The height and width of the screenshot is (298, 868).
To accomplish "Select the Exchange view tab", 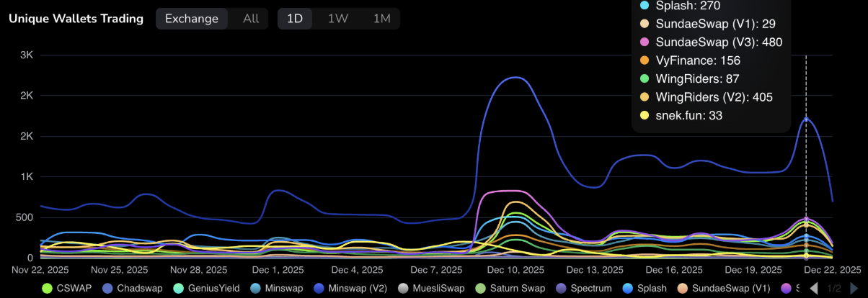I will tap(192, 19).
